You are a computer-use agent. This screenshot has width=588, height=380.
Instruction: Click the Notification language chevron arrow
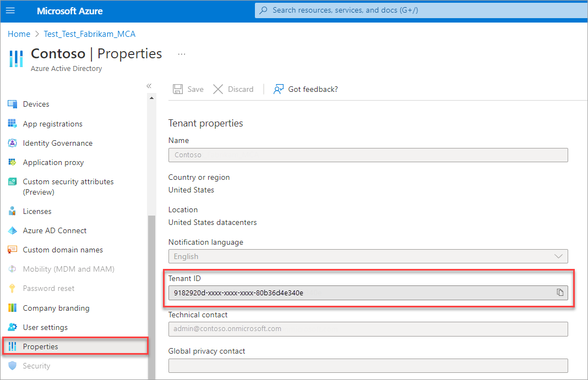pyautogui.click(x=558, y=256)
